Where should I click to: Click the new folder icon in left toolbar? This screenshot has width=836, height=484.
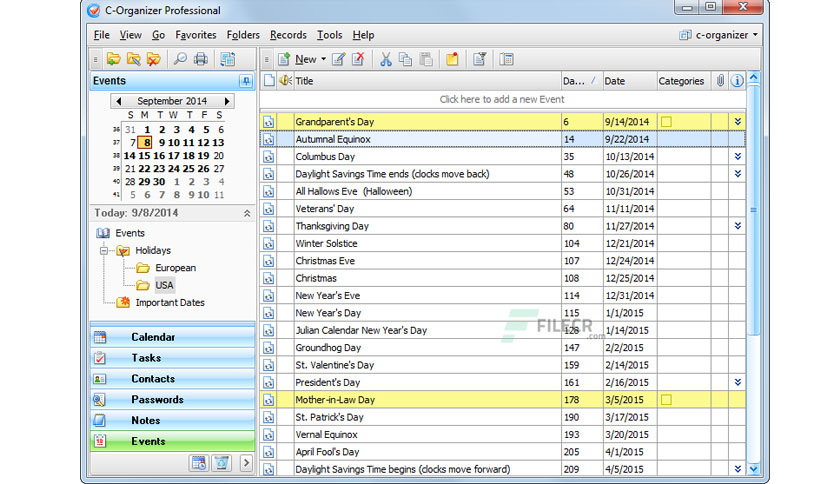pyautogui.click(x=113, y=59)
